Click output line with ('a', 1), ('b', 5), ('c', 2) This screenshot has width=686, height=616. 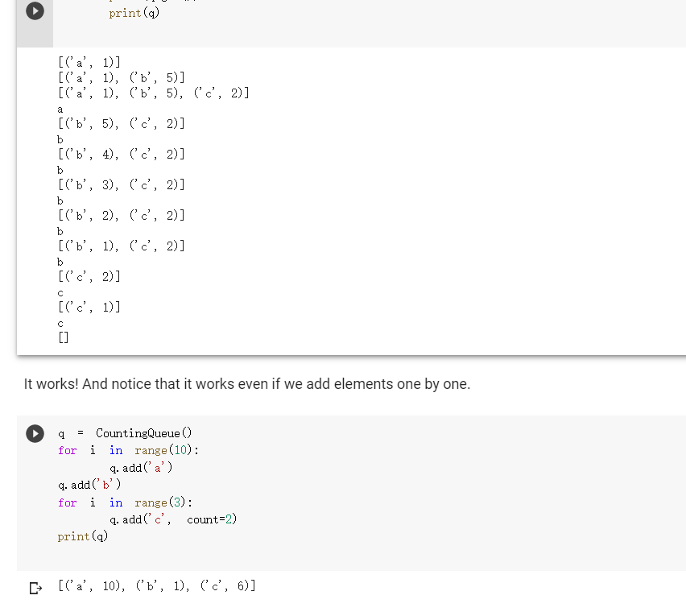pyautogui.click(x=154, y=93)
